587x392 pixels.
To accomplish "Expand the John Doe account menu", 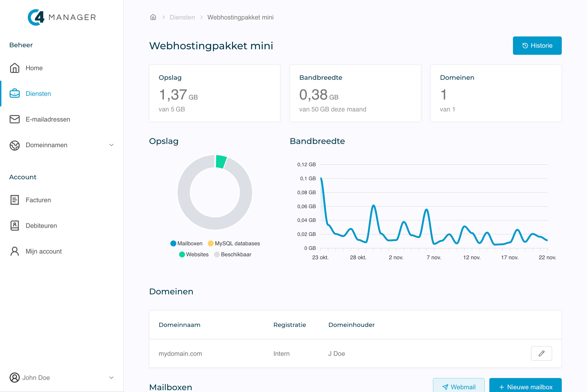I will [x=112, y=378].
